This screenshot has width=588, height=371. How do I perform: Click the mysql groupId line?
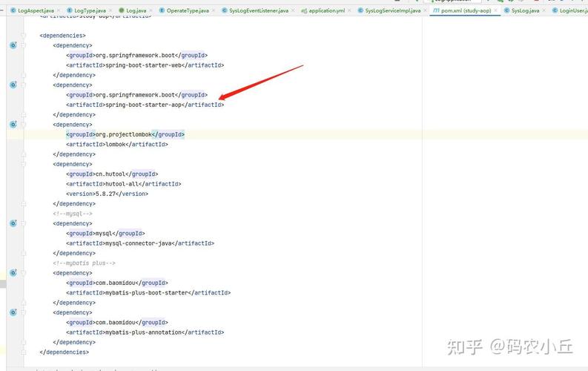click(x=105, y=233)
